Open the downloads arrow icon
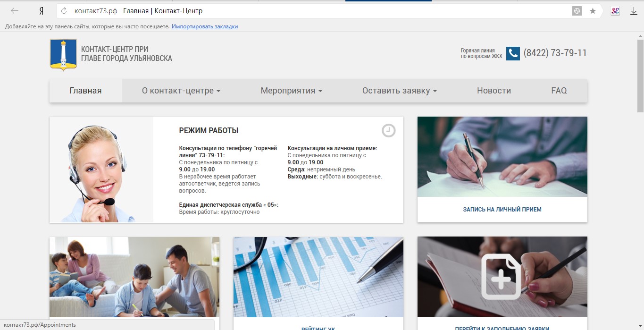Screen dimensions: 644x330 click(x=634, y=11)
